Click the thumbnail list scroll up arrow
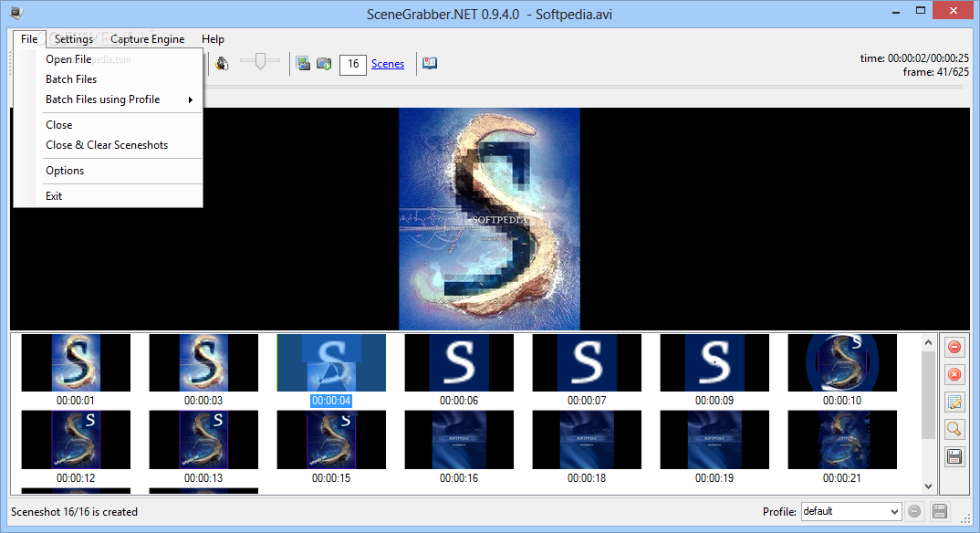 pos(928,342)
